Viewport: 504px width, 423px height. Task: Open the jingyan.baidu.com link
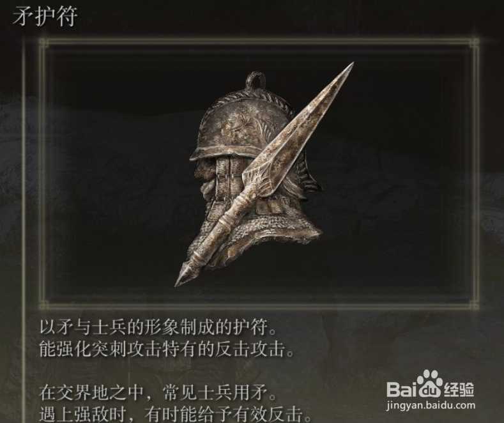pyautogui.click(x=431, y=406)
